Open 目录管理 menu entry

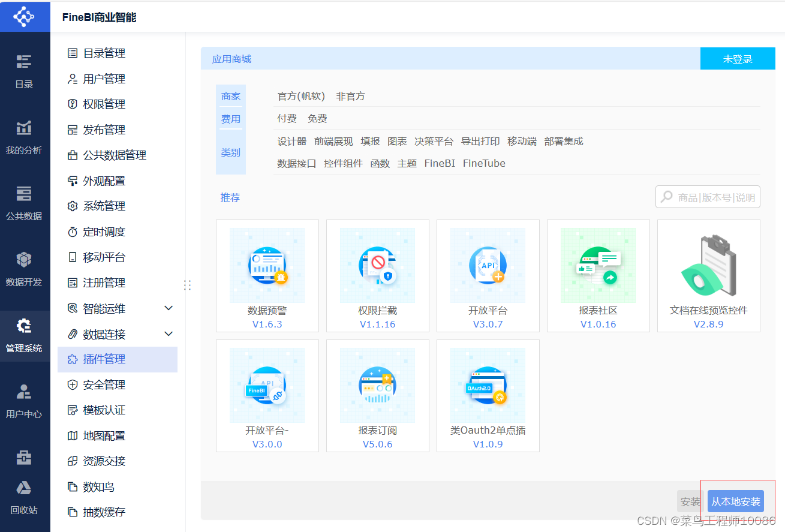[118, 53]
